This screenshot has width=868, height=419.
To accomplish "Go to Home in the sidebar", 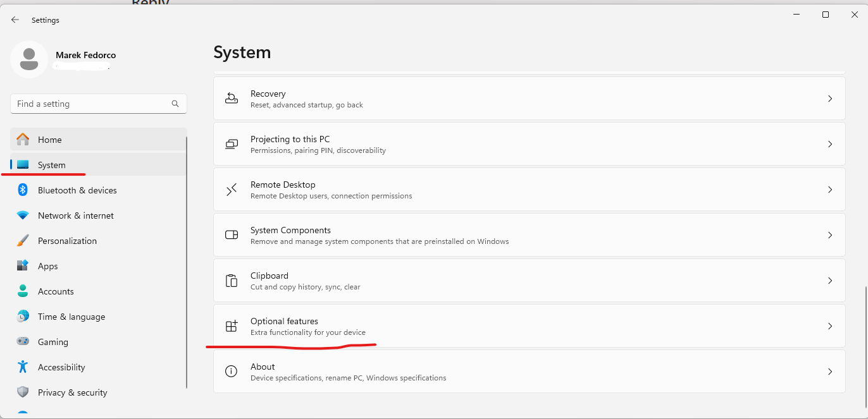I will (x=98, y=140).
